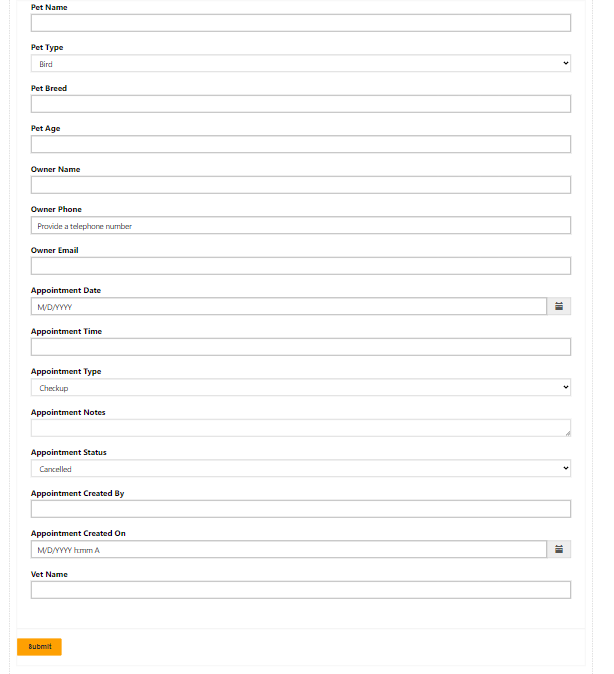The height and width of the screenshot is (674, 614).
Task: Click into the Pet Breed input box
Action: [301, 104]
